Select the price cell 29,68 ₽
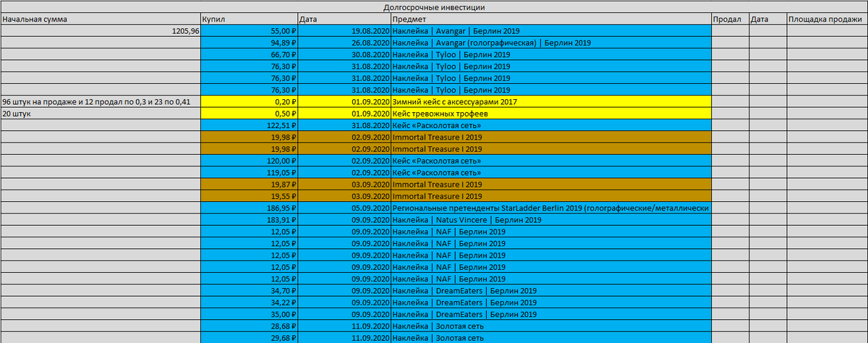The width and height of the screenshot is (868, 343). click(x=249, y=337)
